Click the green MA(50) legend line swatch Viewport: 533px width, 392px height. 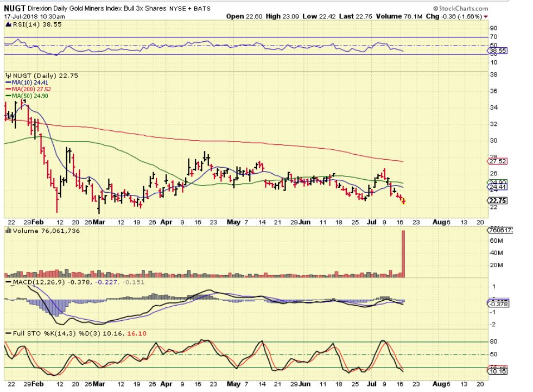tap(8, 96)
